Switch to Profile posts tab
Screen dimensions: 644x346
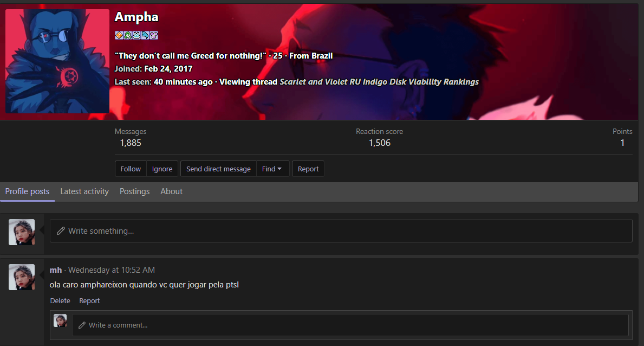point(27,191)
